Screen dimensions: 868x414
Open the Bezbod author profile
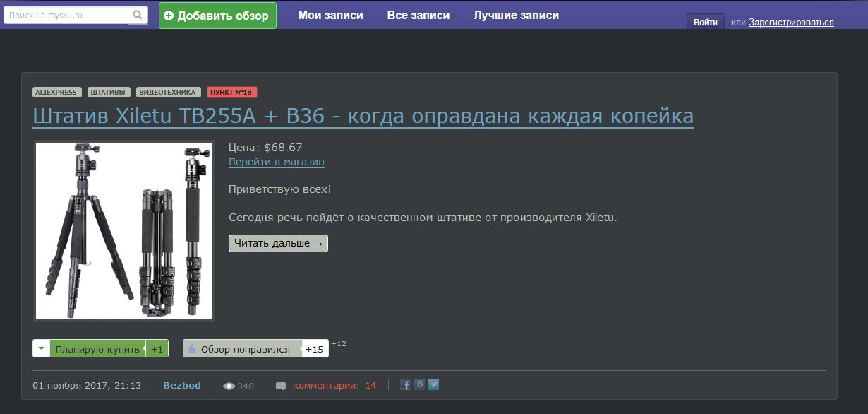pos(181,385)
